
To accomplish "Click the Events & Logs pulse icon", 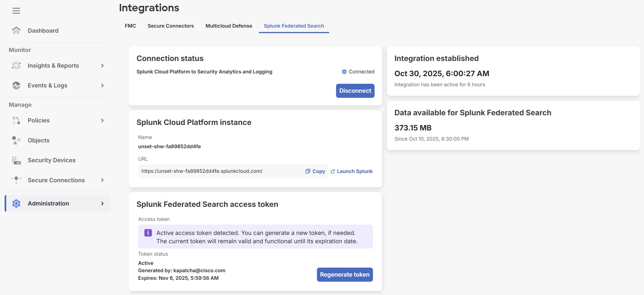I will tap(16, 85).
